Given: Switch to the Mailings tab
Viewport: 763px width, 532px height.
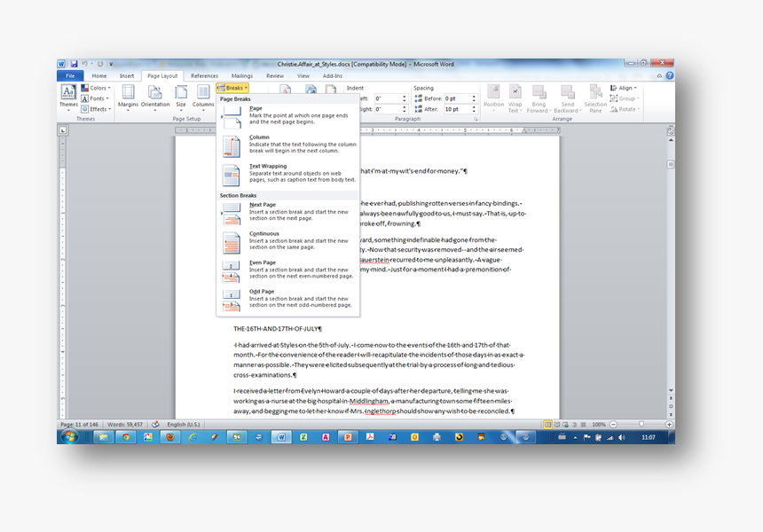Looking at the screenshot, I should point(242,76).
